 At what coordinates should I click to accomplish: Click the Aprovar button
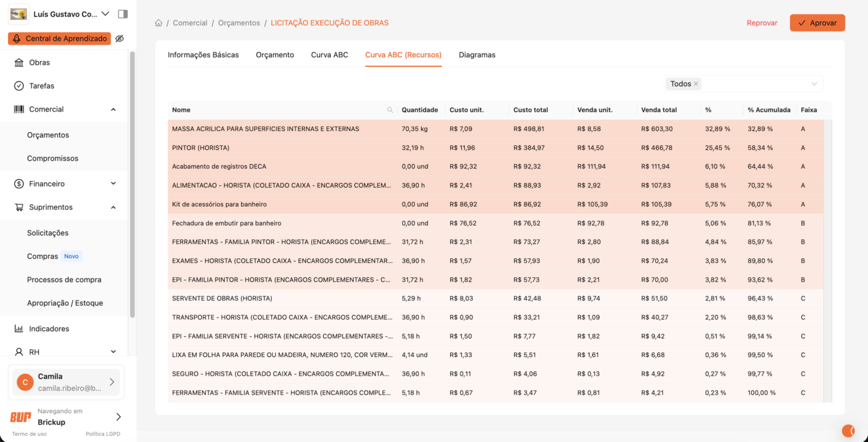point(817,23)
